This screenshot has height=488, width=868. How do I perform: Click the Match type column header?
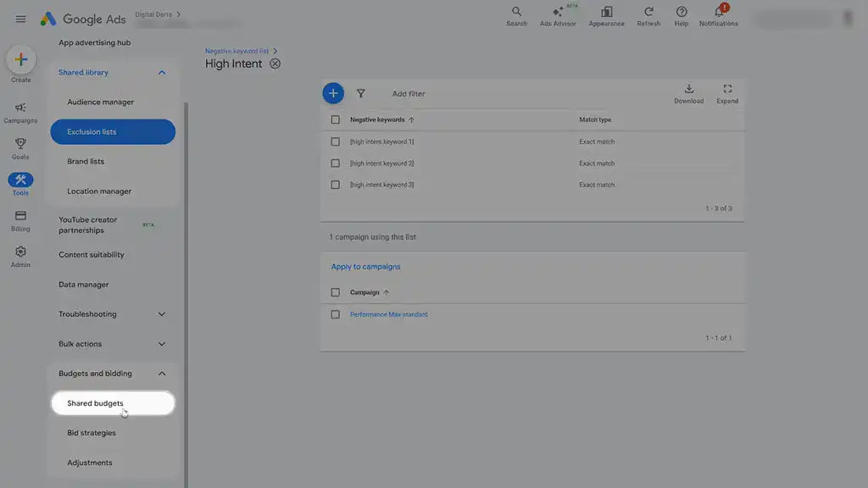[595, 119]
